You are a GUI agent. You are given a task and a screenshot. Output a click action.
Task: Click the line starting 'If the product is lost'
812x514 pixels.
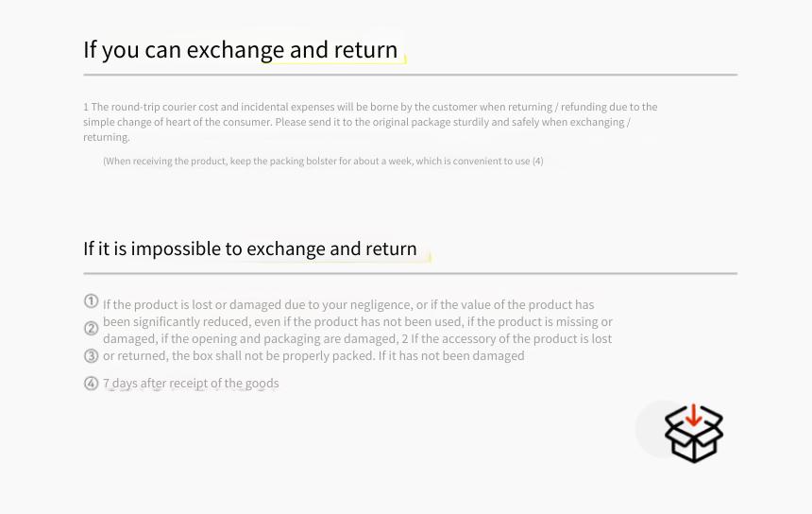tap(348, 304)
